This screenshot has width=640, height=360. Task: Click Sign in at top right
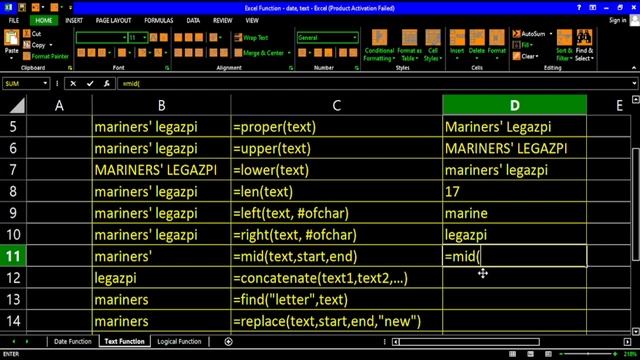pos(618,20)
